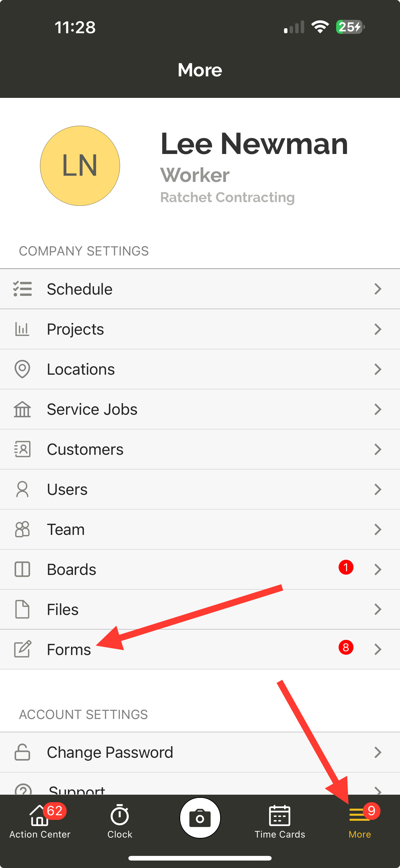The height and width of the screenshot is (868, 400).
Task: Expand the Files row chevron
Action: point(378,609)
